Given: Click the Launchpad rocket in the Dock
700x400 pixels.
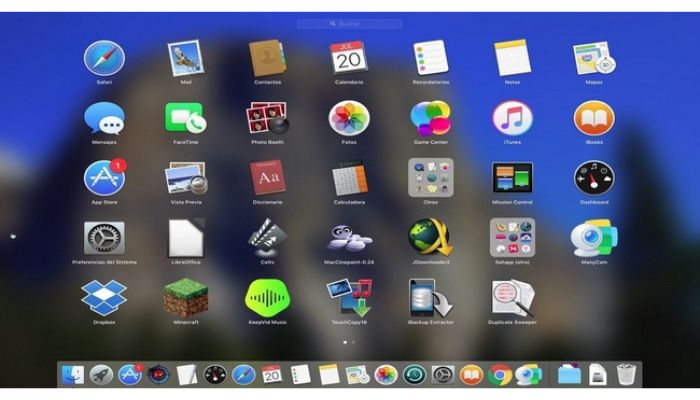Looking at the screenshot, I should coord(101,375).
